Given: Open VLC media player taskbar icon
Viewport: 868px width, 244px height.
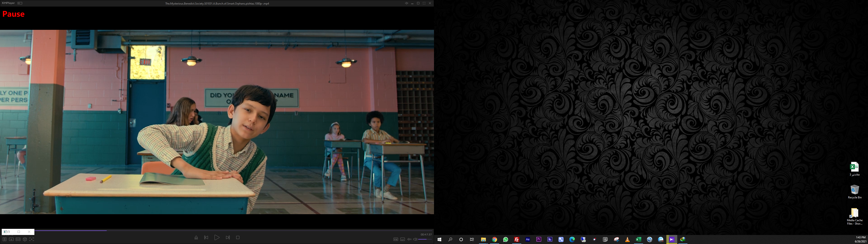Looking at the screenshot, I should coord(627,239).
